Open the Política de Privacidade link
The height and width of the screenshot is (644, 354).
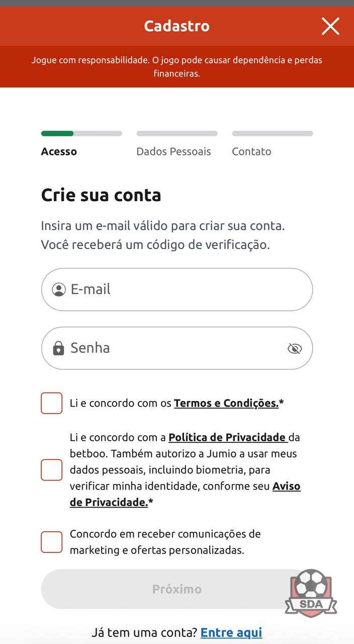click(227, 437)
